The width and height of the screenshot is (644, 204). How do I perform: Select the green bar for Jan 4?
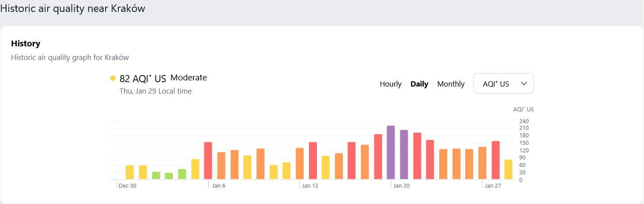click(x=182, y=174)
